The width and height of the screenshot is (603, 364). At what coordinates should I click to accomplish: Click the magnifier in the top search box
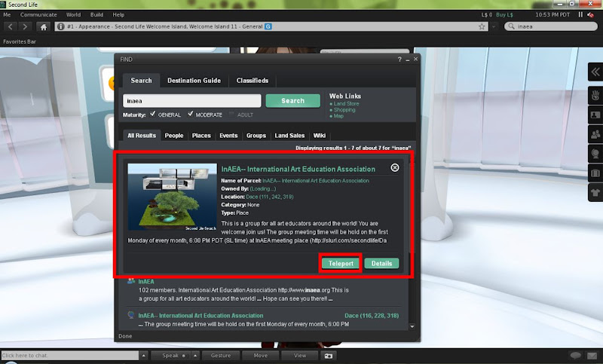click(x=511, y=26)
